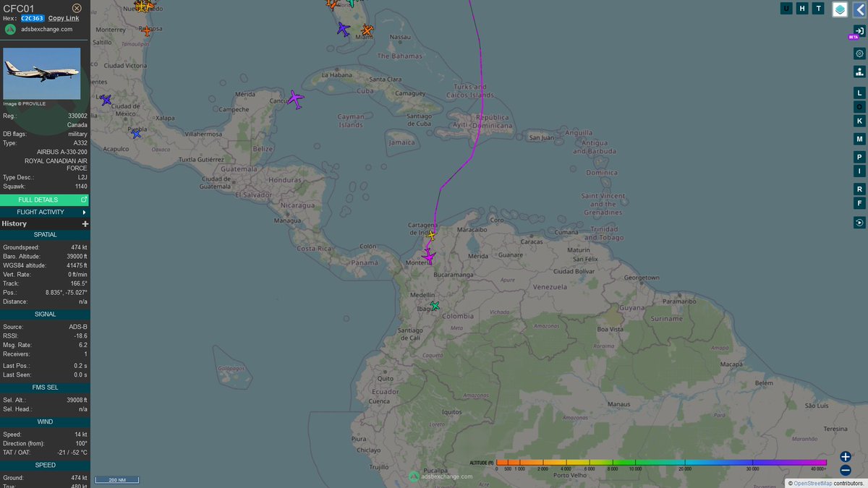
Task: Click the SIGNAL section header
Action: (x=45, y=314)
